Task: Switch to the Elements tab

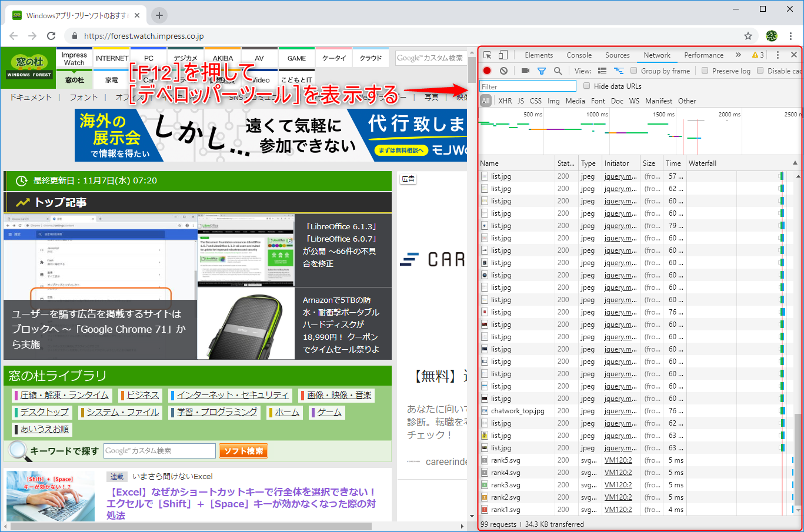Action: [539, 55]
